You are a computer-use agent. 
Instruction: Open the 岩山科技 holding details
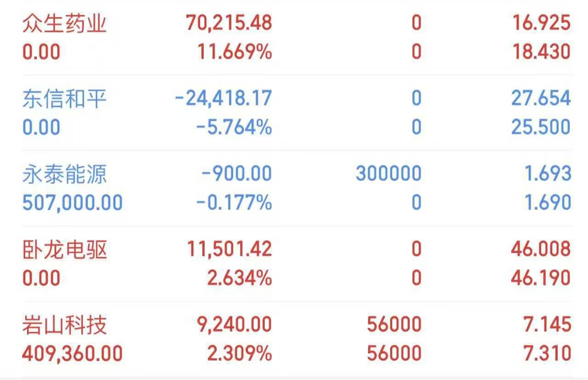coord(64,325)
